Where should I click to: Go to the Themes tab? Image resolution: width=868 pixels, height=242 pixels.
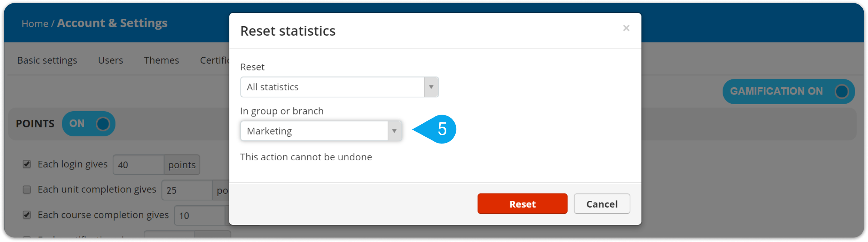click(x=161, y=60)
